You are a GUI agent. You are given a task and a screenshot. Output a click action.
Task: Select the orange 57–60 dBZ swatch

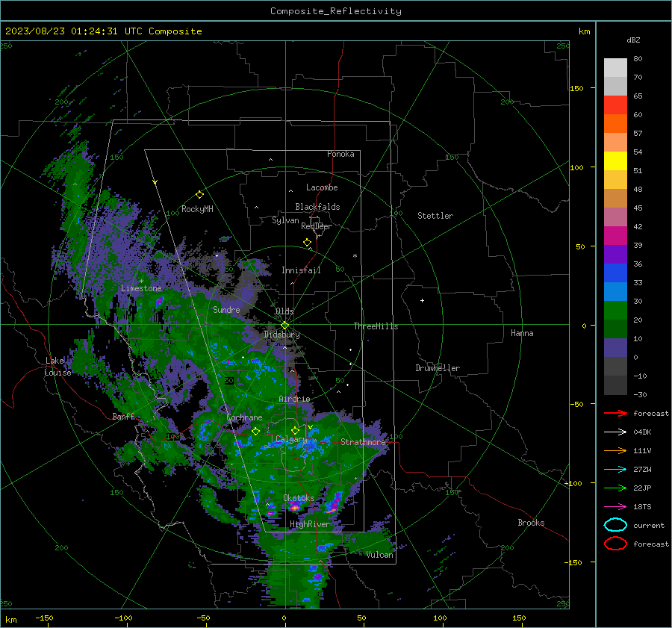(615, 124)
